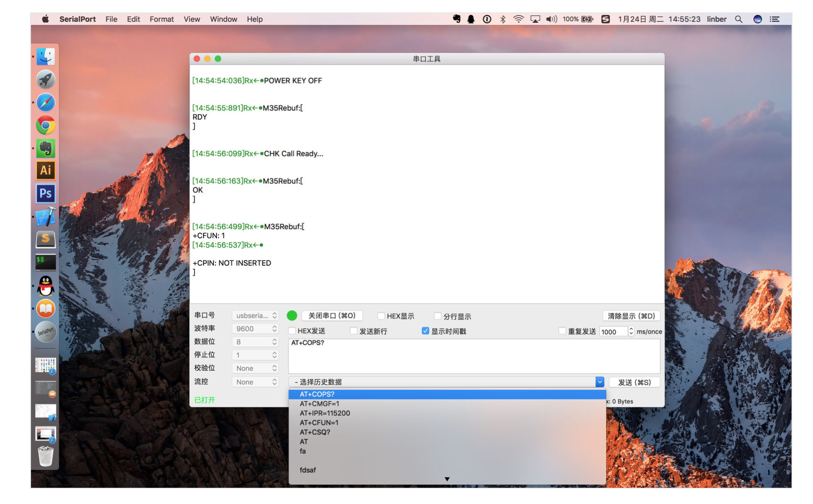Select the AT entry in history list

(x=447, y=442)
